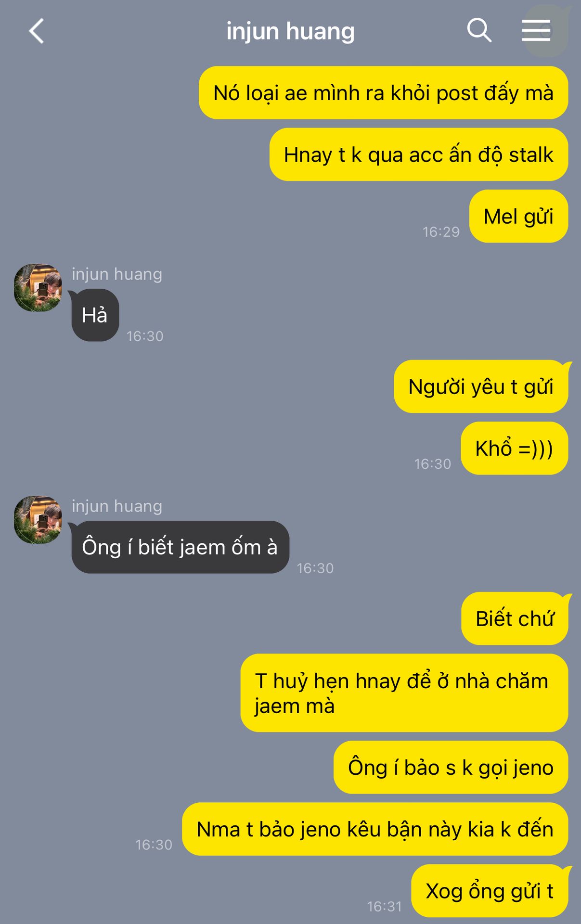The width and height of the screenshot is (581, 924).
Task: Select the 'Người yêu t gửi' bubble
Action: coord(481,386)
